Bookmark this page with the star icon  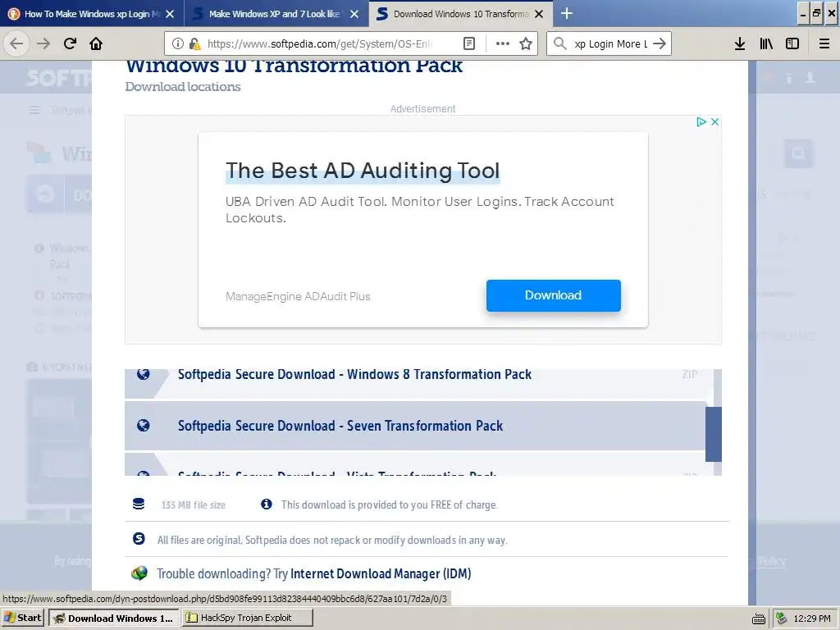[x=526, y=43]
